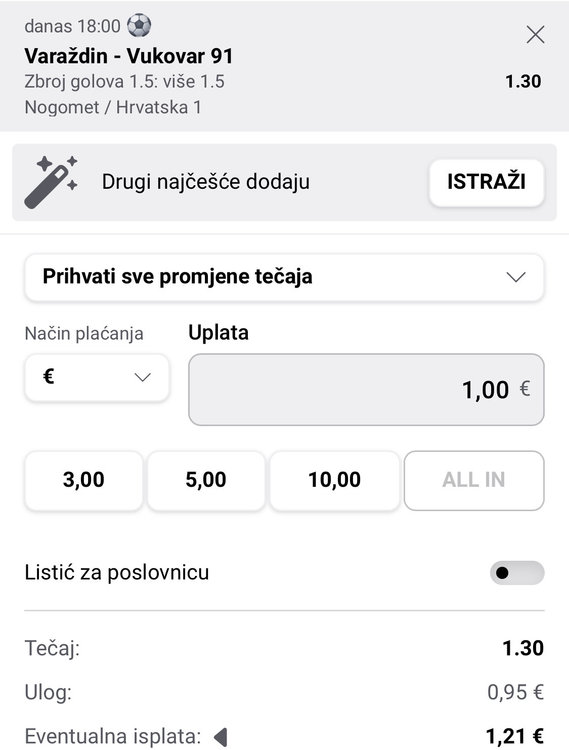Click the euro symbol in payment dropdown
Image resolution: width=569 pixels, height=750 pixels.
click(48, 376)
